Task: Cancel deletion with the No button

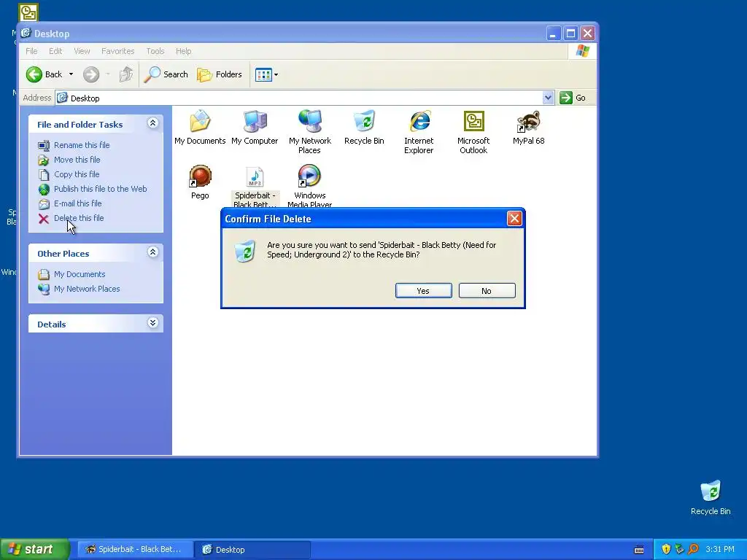Action: coord(487,290)
